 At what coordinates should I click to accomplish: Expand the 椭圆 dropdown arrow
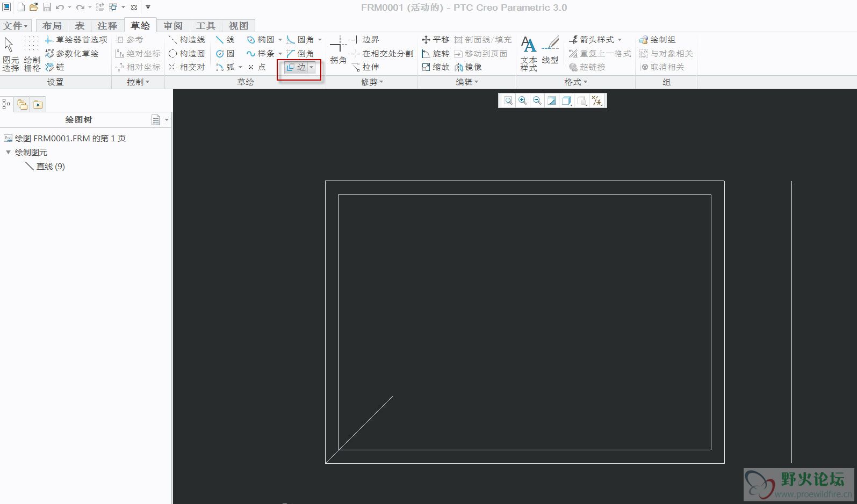coord(280,40)
